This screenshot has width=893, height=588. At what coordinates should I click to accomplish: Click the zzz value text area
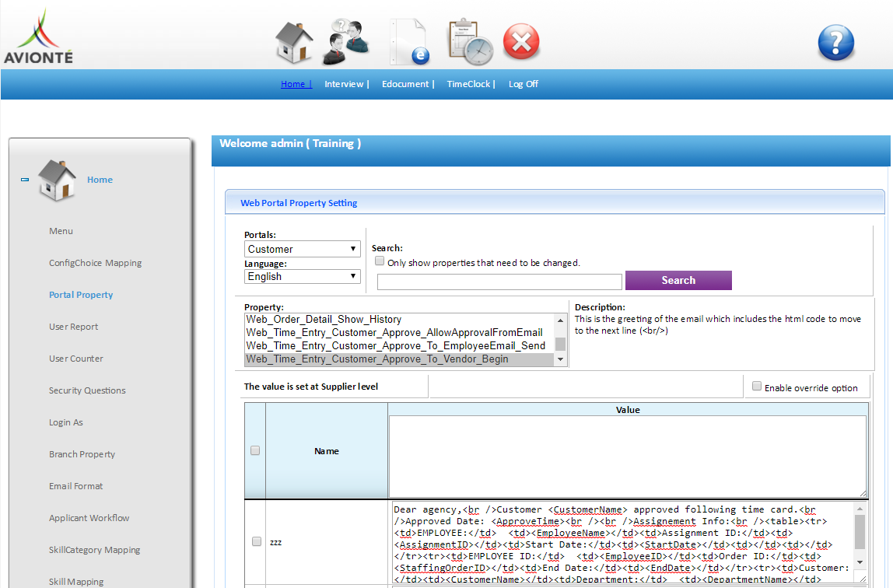click(623, 542)
